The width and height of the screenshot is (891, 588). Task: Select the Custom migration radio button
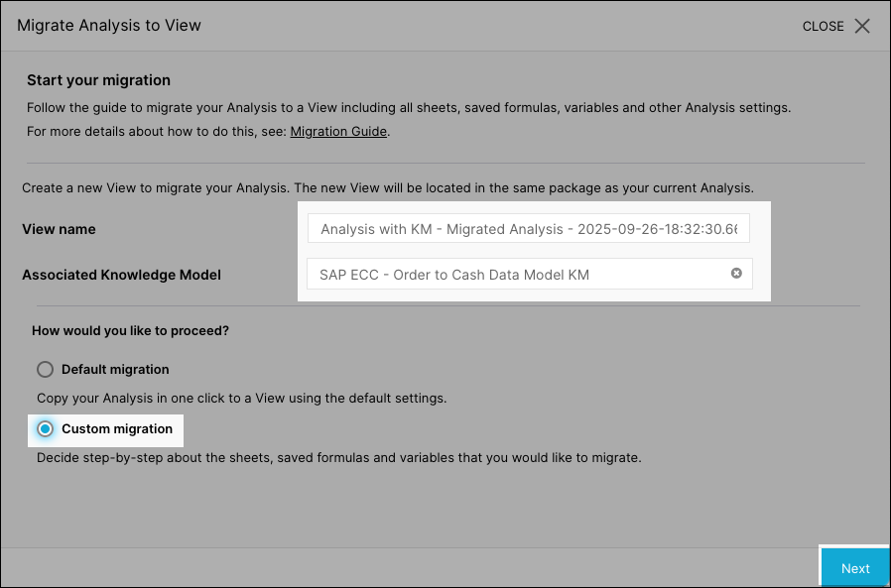[x=45, y=429]
